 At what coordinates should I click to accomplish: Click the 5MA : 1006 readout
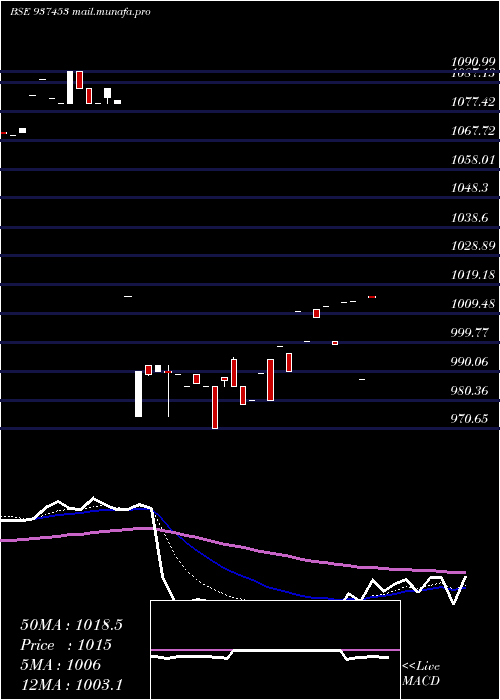[60, 665]
